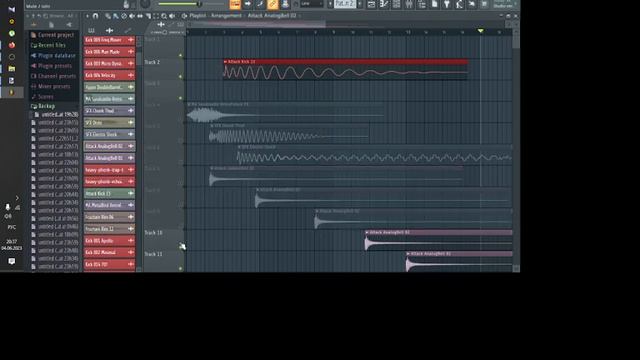Select the green Attack Kick picker item
640x360 pixels.
109,193
